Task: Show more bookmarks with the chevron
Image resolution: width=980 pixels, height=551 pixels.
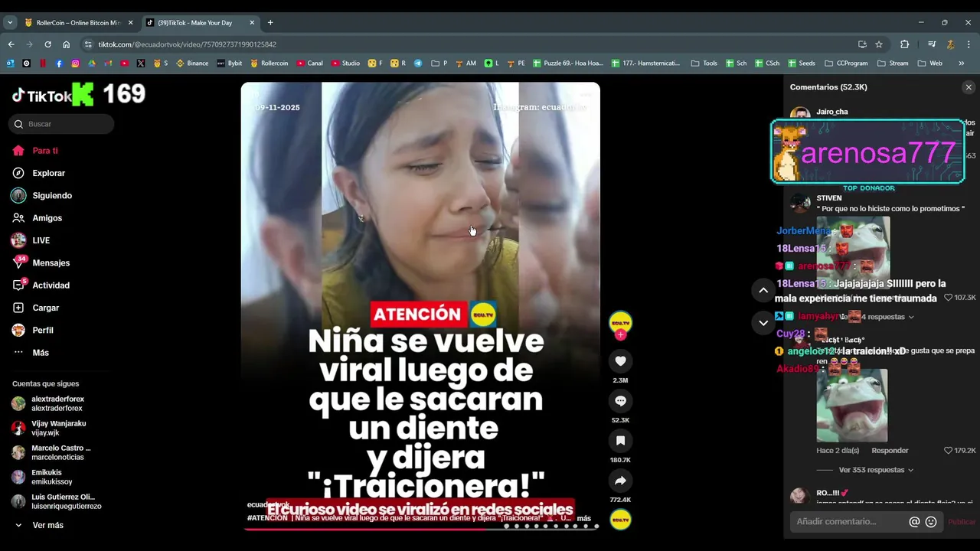Action: pos(961,64)
